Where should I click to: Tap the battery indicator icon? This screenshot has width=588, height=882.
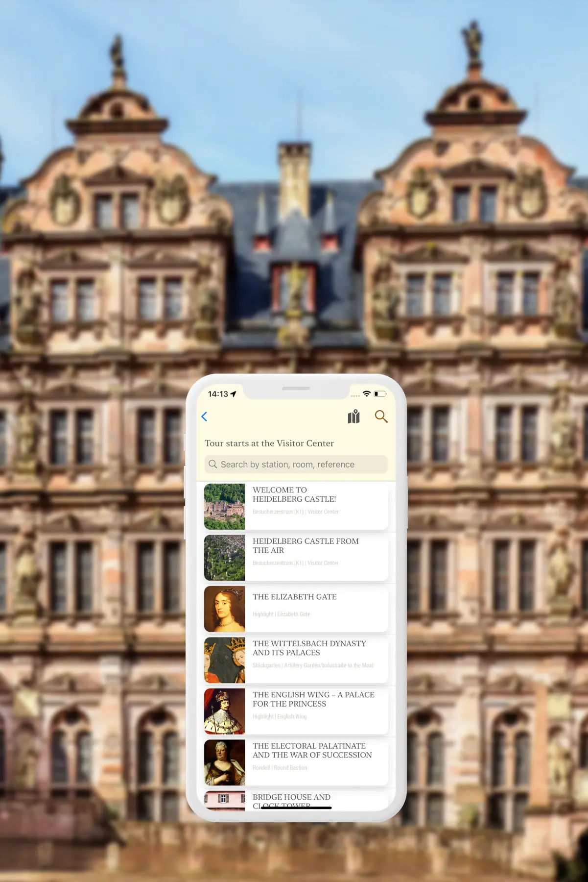pyautogui.click(x=380, y=394)
